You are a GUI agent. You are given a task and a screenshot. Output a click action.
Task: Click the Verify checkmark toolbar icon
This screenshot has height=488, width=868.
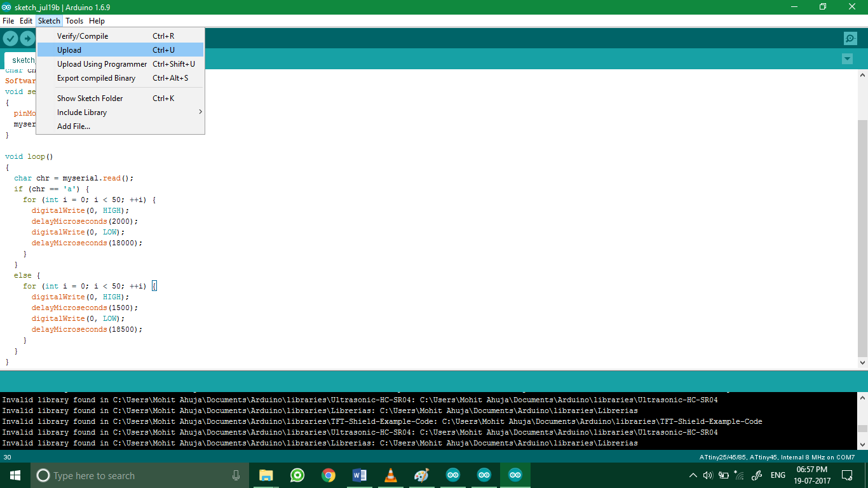pyautogui.click(x=10, y=38)
